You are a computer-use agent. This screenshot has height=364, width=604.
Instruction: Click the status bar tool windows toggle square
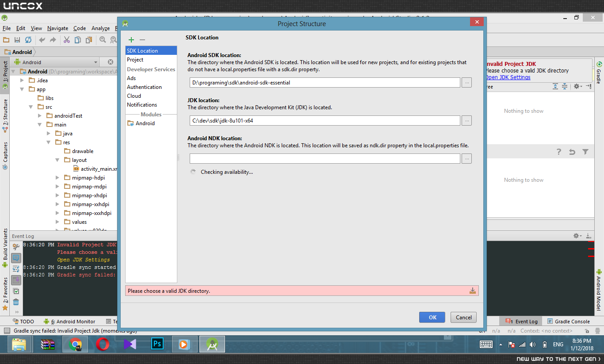click(x=7, y=330)
